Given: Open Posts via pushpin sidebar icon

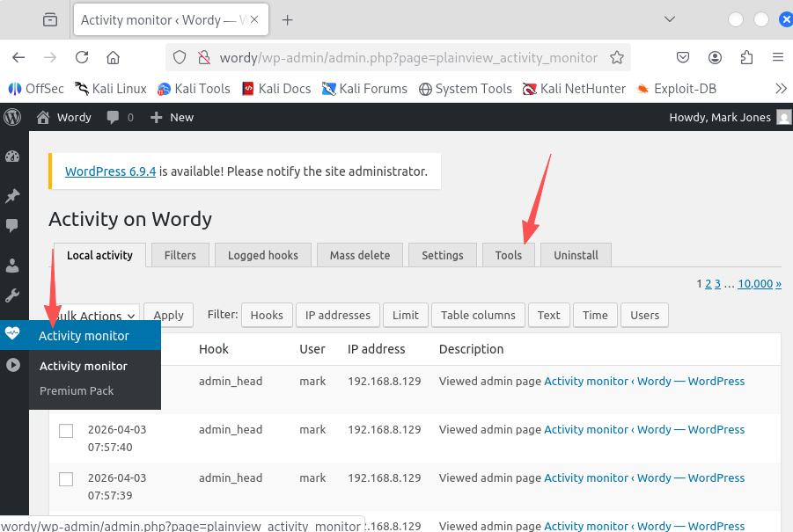Looking at the screenshot, I should point(12,195).
